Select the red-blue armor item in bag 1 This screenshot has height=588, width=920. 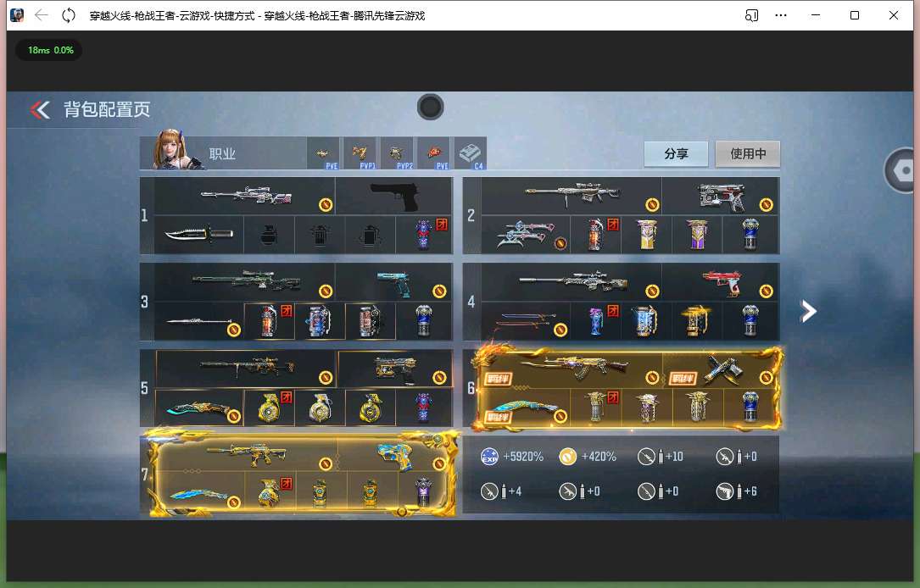(424, 235)
